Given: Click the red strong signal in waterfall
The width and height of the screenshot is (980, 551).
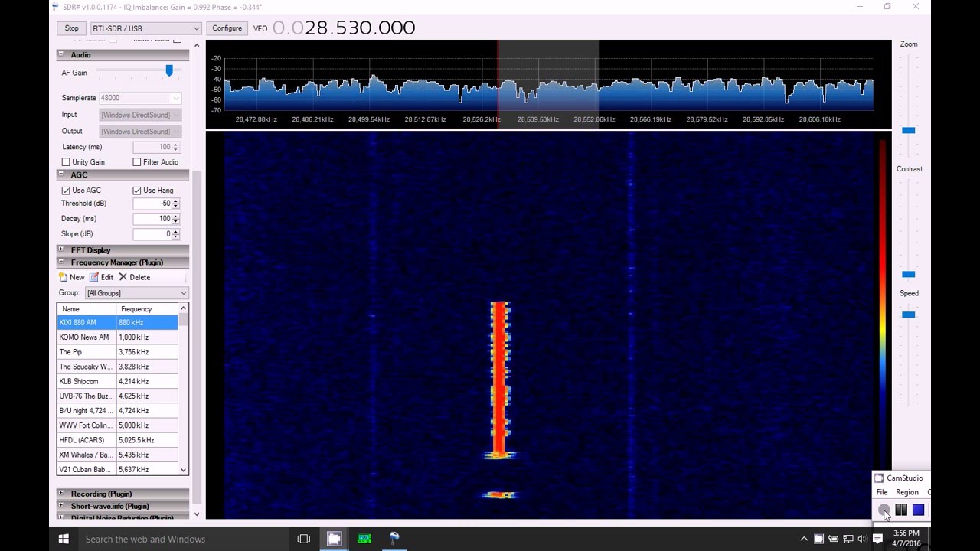Looking at the screenshot, I should pyautogui.click(x=500, y=379).
